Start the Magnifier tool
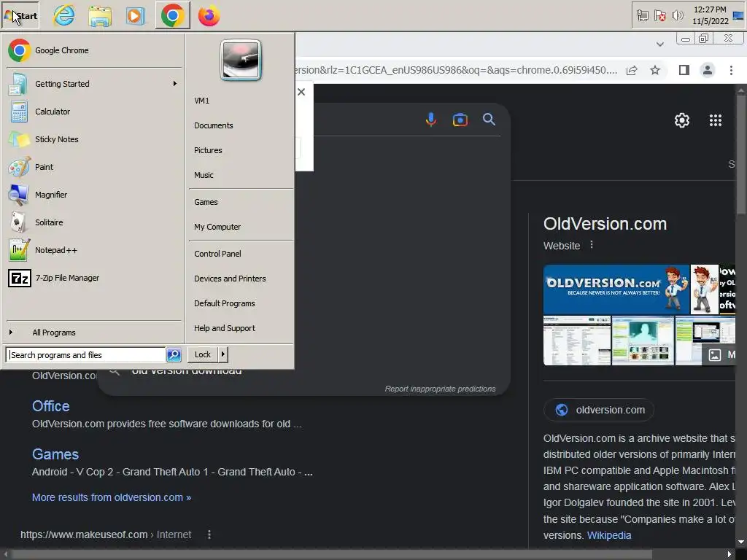Screen dimensions: 747x560 93,195
